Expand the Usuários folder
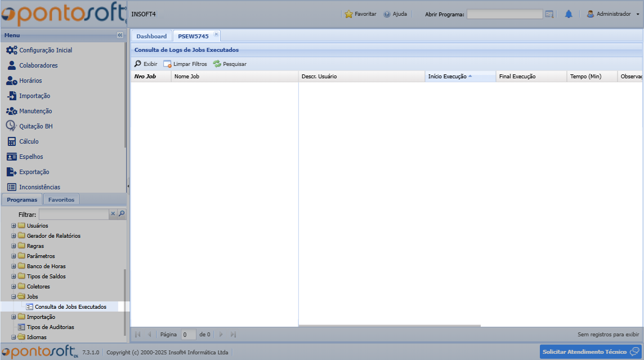This screenshot has width=644, height=360. [14, 226]
